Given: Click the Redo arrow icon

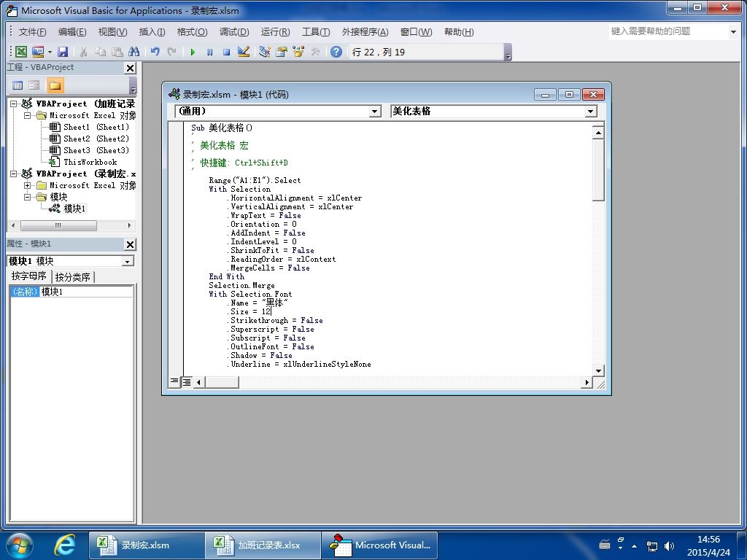Looking at the screenshot, I should point(172,52).
